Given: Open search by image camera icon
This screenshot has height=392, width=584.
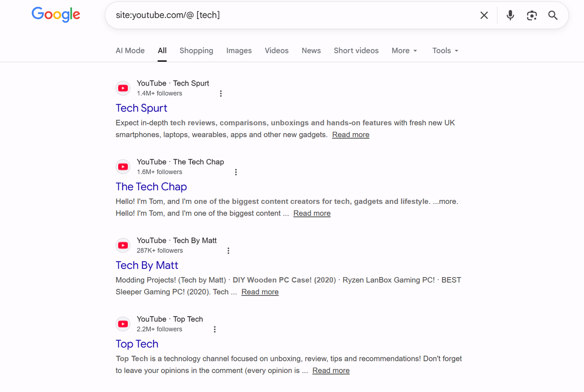Looking at the screenshot, I should point(532,15).
